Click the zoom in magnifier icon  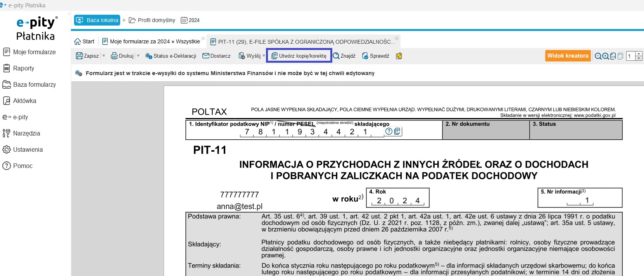pos(605,56)
